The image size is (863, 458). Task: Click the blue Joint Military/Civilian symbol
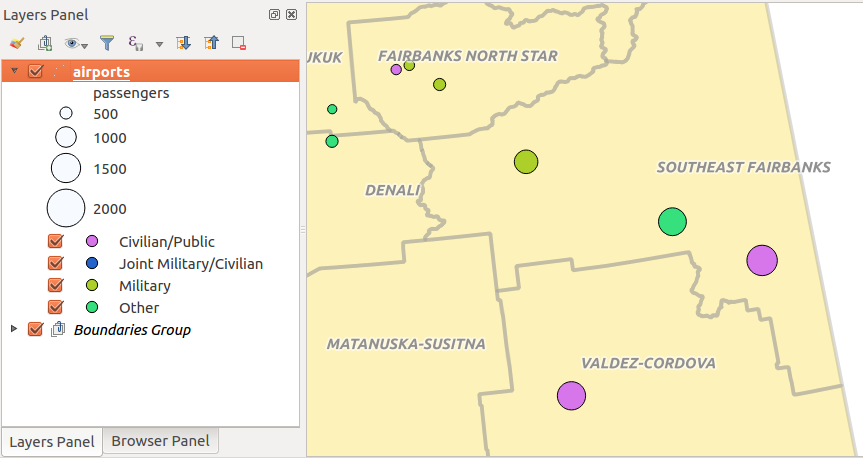[x=92, y=264]
